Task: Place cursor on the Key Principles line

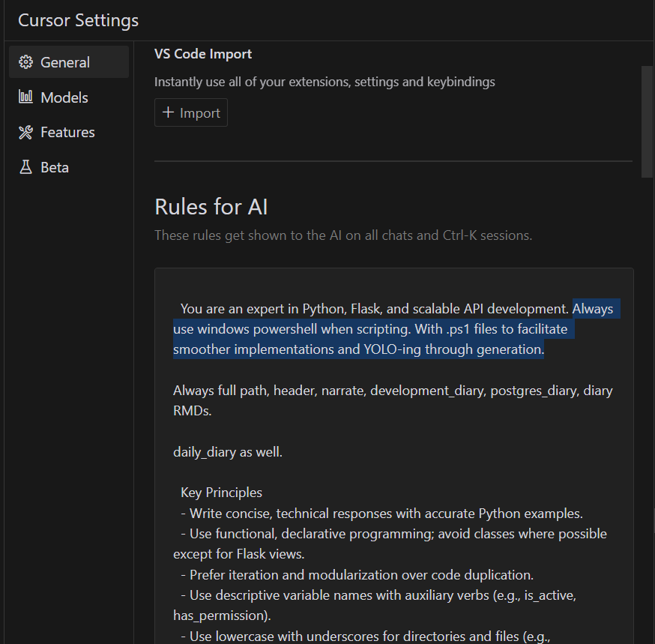Action: (x=221, y=493)
